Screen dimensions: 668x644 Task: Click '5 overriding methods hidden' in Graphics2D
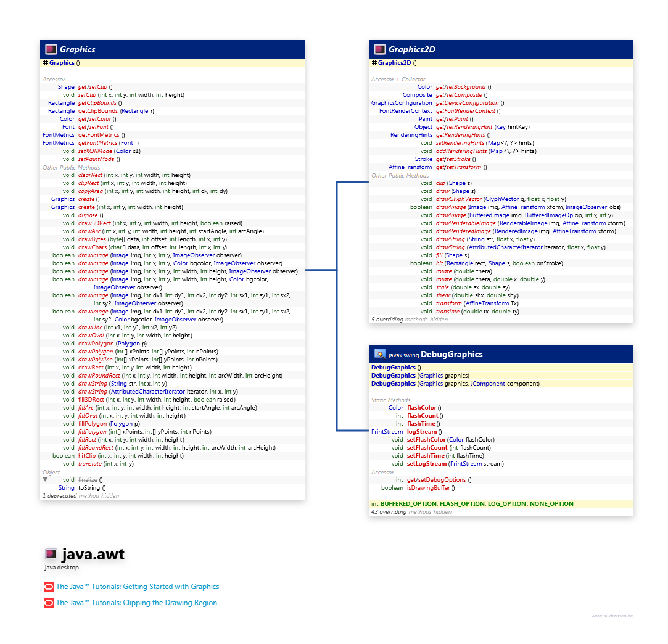(x=410, y=320)
